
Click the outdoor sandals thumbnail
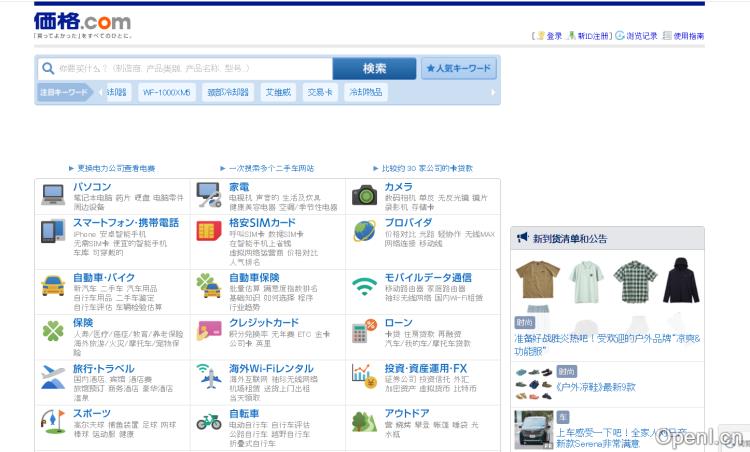tap(534, 384)
